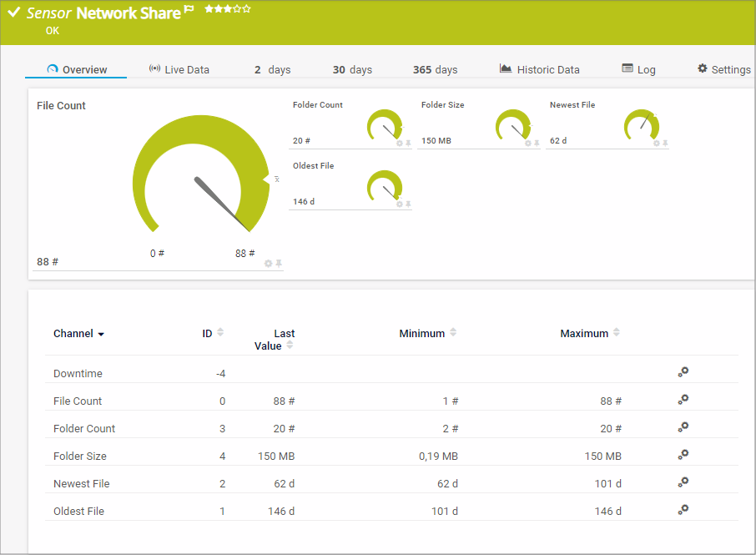Screen dimensions: 756x555
Task: Pin the Folder Size gauge as primary
Action: [537, 144]
